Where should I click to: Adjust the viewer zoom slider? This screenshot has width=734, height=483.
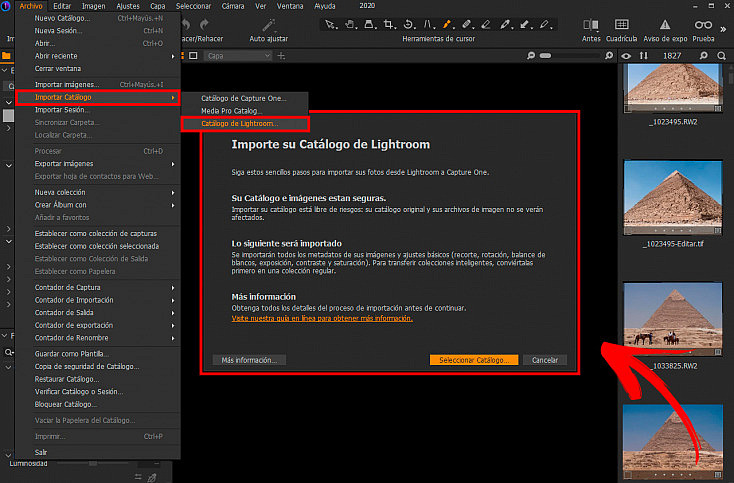tap(569, 56)
